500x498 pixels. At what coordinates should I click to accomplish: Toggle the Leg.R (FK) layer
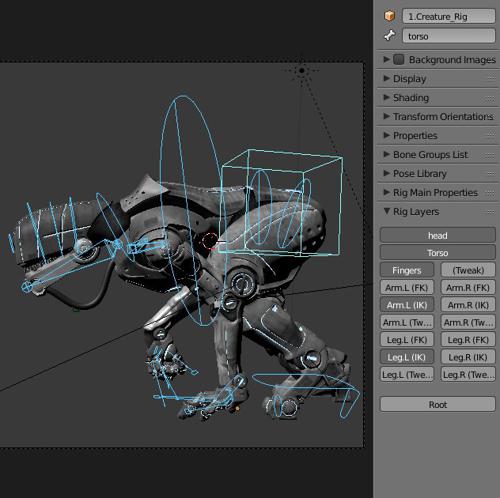point(468,340)
